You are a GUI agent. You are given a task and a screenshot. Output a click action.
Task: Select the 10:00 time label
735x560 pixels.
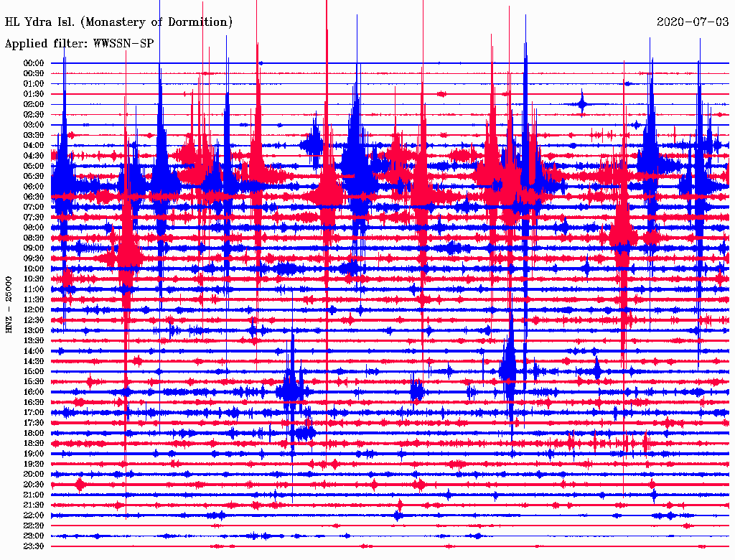(34, 269)
